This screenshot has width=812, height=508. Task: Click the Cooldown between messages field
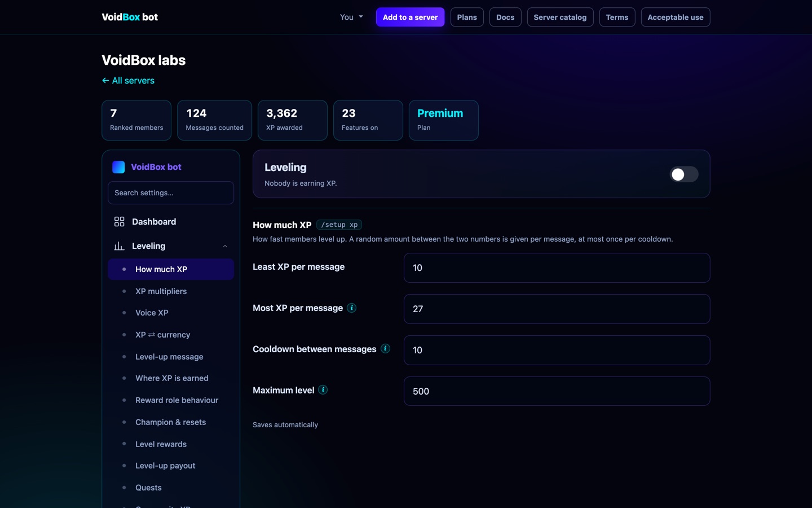coord(557,350)
